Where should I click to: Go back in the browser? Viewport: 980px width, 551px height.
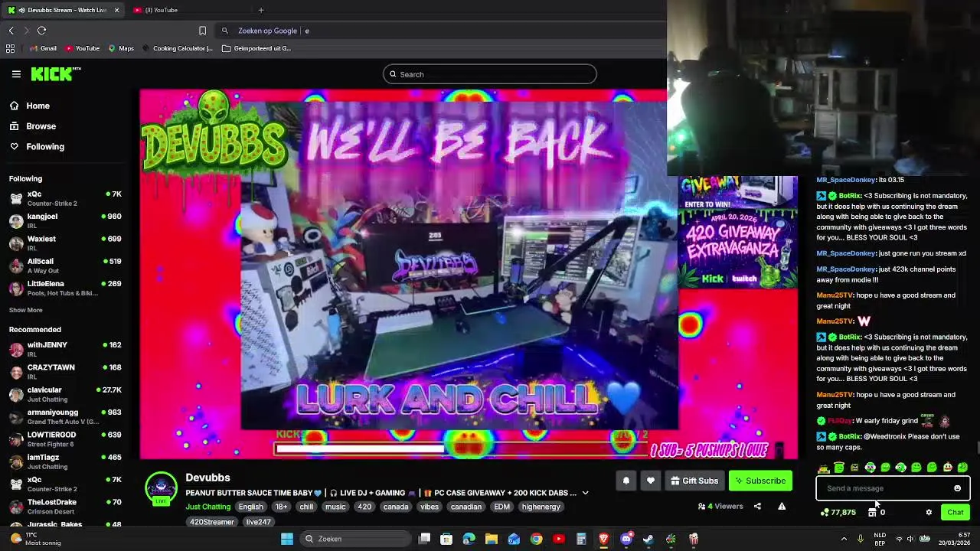pos(11,31)
